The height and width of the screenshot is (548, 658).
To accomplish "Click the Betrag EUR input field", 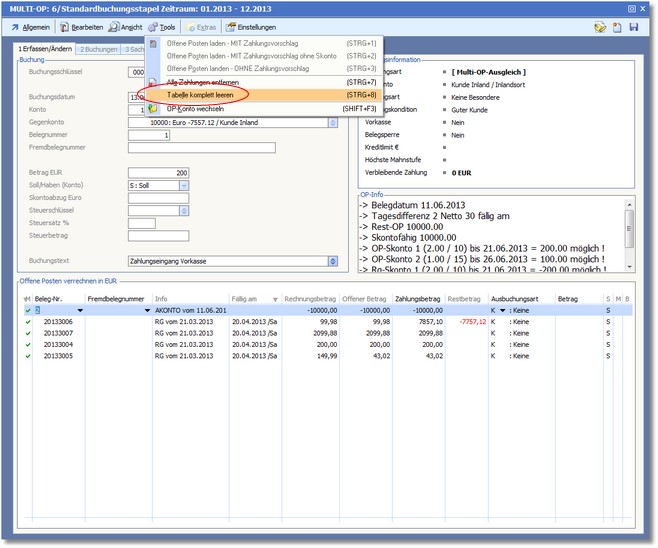I will pos(158,173).
